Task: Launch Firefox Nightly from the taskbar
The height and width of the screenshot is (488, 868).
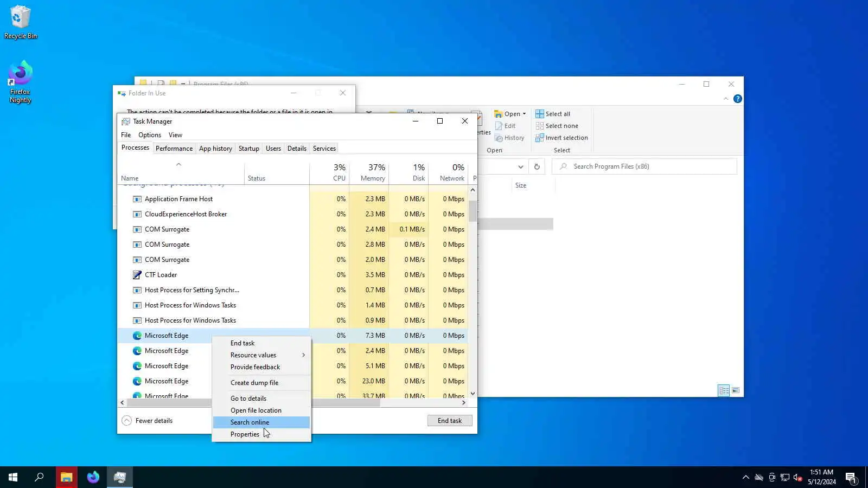Action: (93, 477)
